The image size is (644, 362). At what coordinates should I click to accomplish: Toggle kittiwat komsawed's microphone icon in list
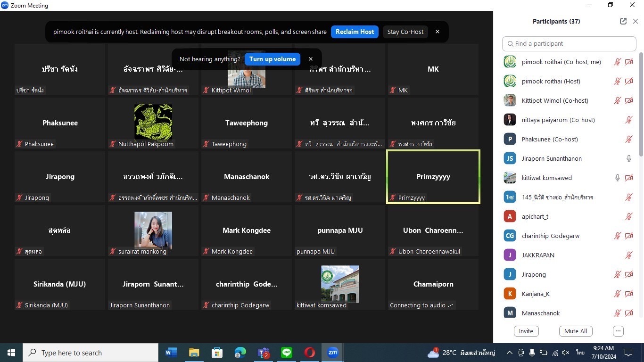618,178
